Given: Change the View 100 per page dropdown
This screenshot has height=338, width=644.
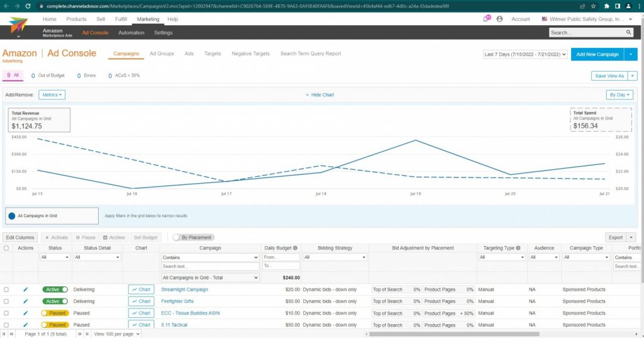Looking at the screenshot, I should [116, 334].
